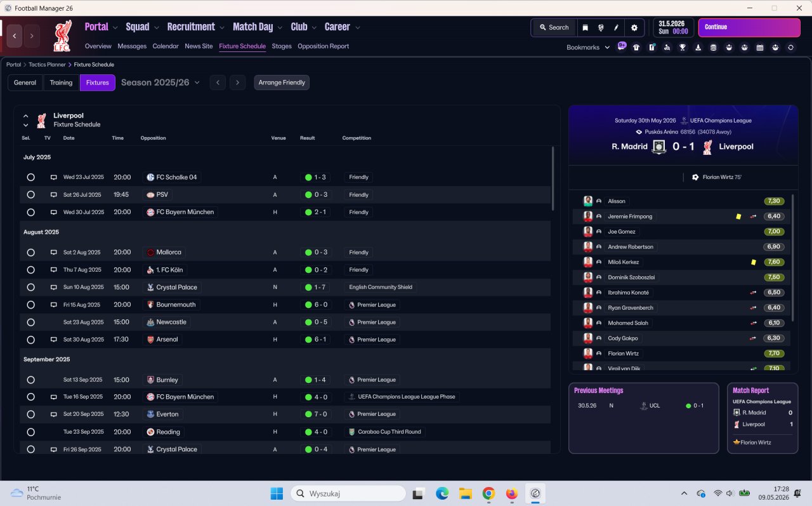Screen dimensions: 812x506
Task: Open the Opposition Report tab
Action: point(323,46)
